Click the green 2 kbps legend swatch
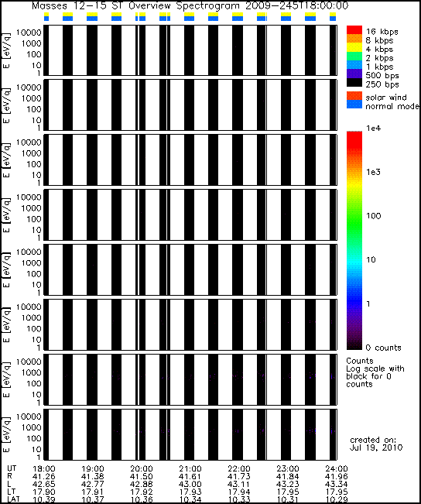 click(x=354, y=57)
